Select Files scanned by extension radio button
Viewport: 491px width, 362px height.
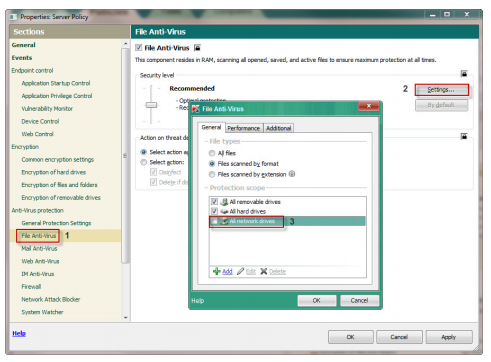click(x=212, y=174)
